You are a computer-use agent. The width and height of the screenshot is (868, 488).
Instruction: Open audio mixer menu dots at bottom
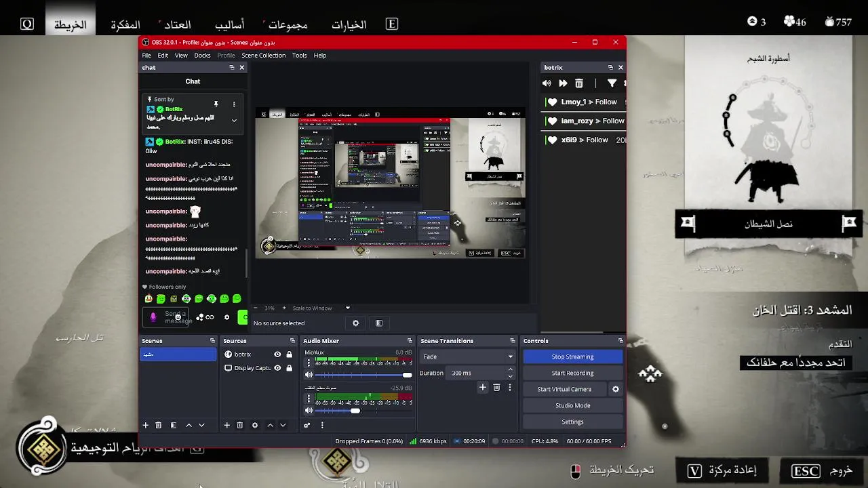click(322, 425)
